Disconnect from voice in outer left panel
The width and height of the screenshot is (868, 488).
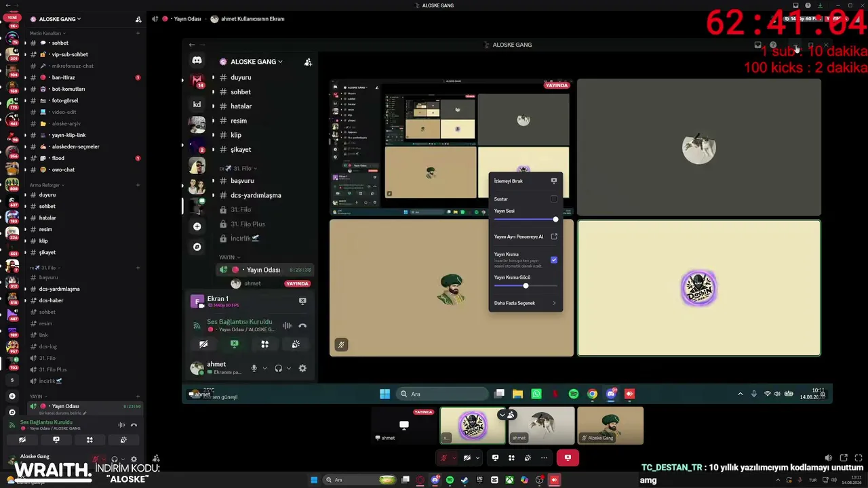point(134,425)
